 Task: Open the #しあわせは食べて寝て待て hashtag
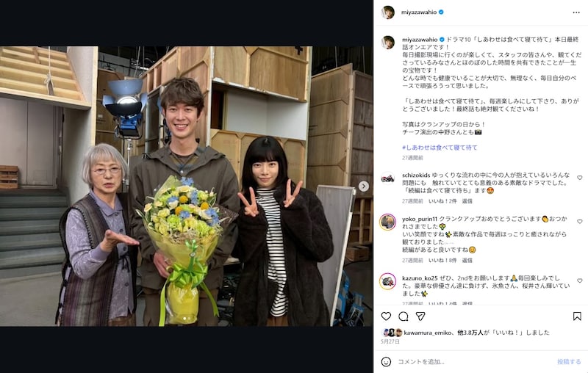pos(440,148)
